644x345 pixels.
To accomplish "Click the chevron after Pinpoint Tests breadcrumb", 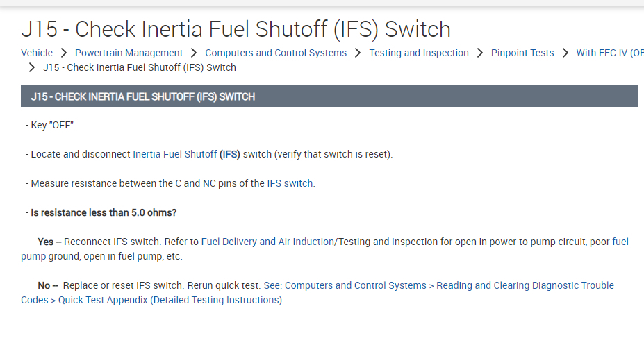I will pyautogui.click(x=565, y=53).
